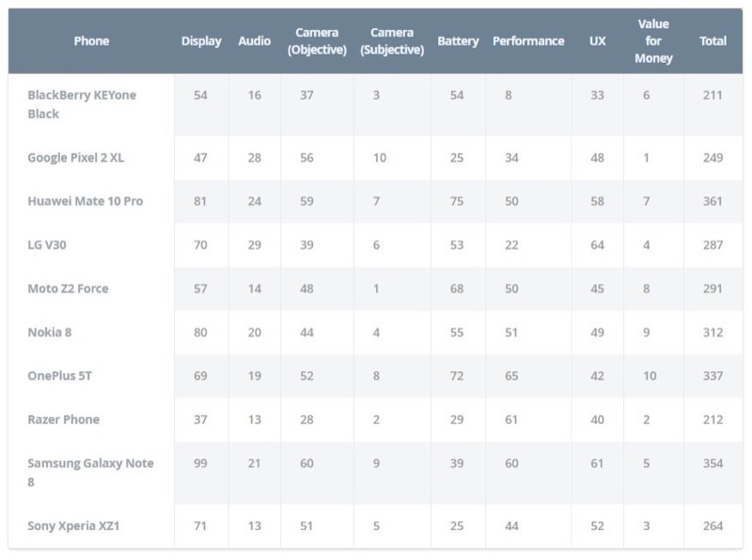This screenshot has height=560, width=752.
Task: Click the Audio column header
Action: pyautogui.click(x=254, y=41)
